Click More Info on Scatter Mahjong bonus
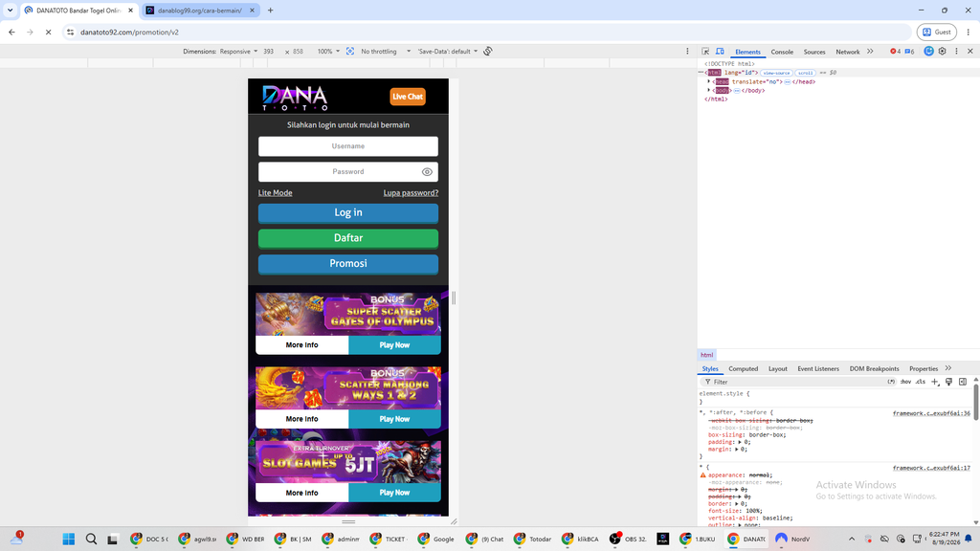The image size is (980, 551). (x=301, y=419)
